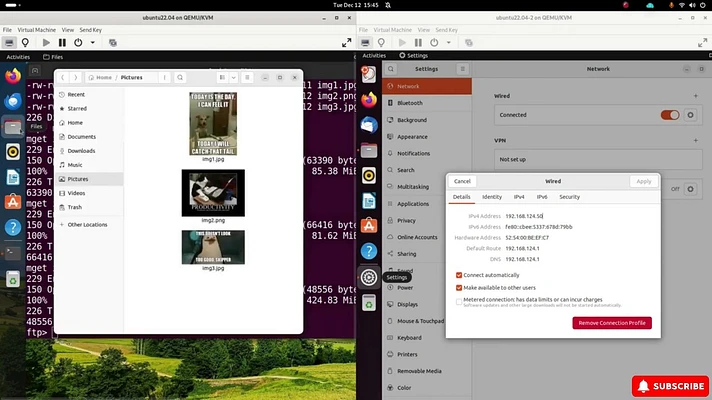Toggle the Wired connection switch

point(670,115)
